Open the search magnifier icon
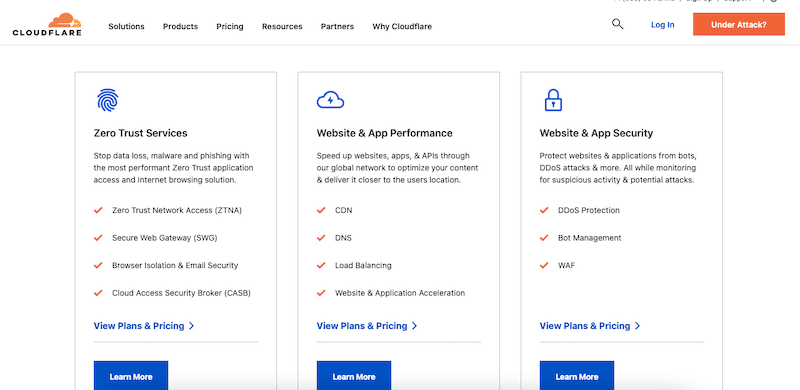The height and width of the screenshot is (390, 800). 617,24
